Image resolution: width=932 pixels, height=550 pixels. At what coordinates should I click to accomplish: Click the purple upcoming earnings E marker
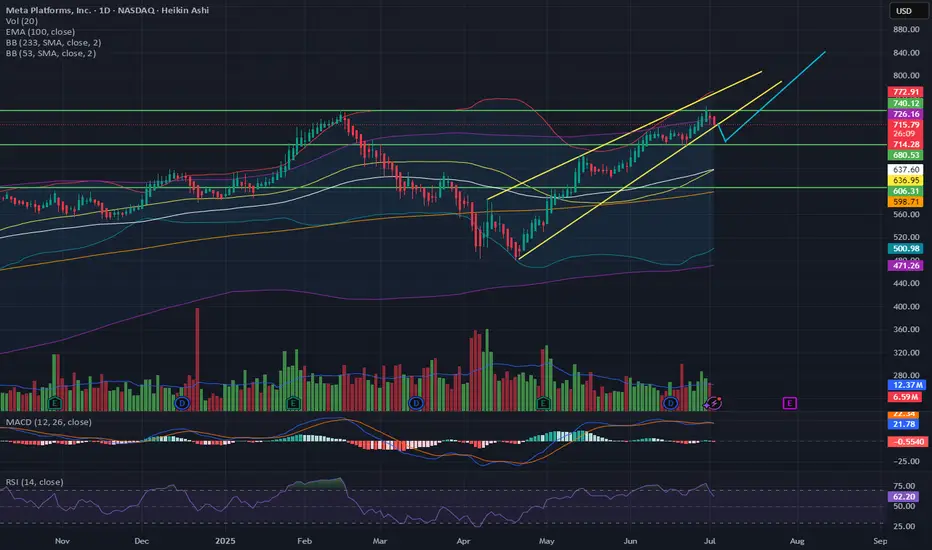tap(789, 403)
